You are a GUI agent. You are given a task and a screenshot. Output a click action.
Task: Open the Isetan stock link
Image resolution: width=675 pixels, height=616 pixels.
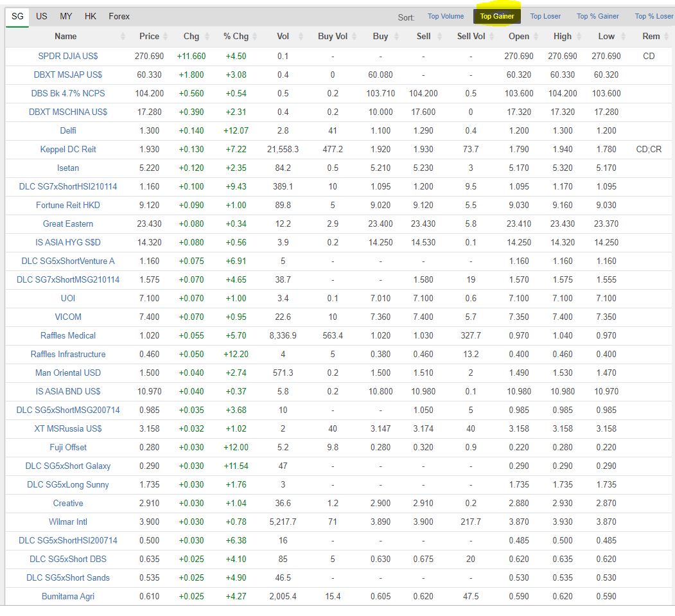[x=68, y=168]
